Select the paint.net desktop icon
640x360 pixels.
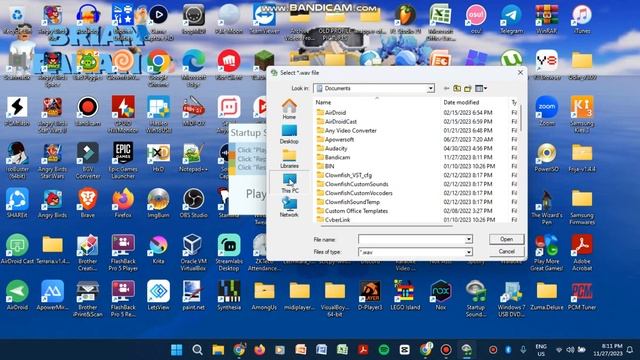click(193, 295)
